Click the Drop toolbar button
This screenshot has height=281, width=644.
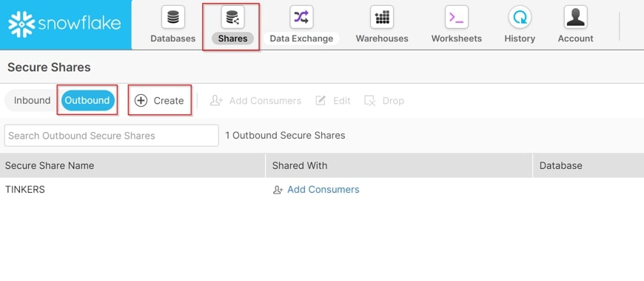coord(384,101)
